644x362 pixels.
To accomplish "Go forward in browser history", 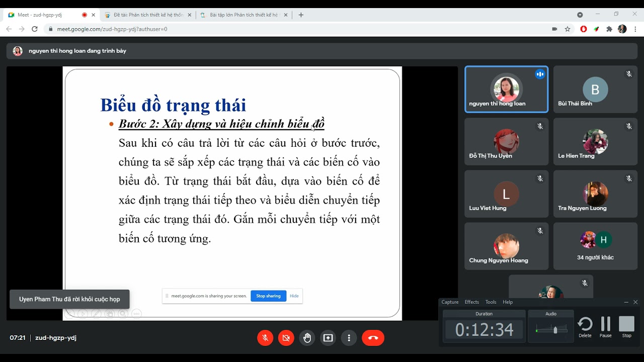I will [22, 29].
